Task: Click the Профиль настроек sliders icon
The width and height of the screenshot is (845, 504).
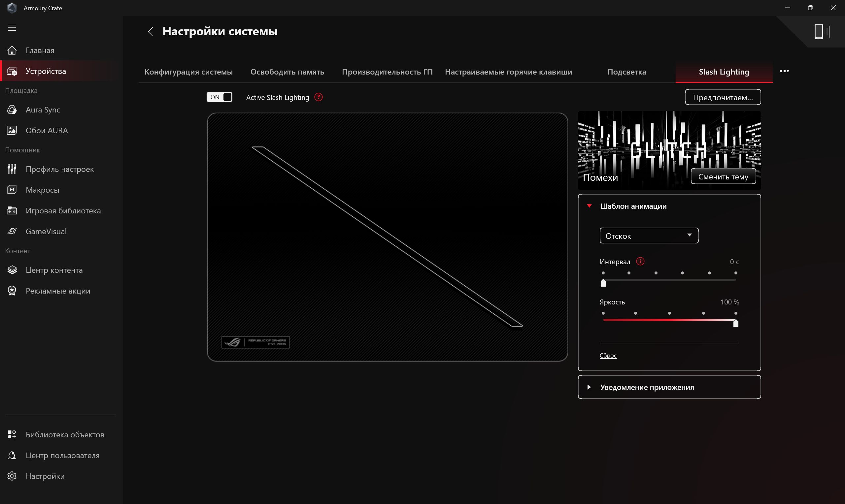Action: [x=12, y=169]
